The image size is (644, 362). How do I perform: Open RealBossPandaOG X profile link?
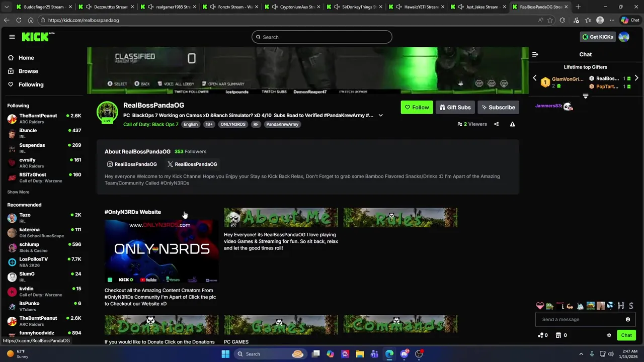(x=192, y=164)
